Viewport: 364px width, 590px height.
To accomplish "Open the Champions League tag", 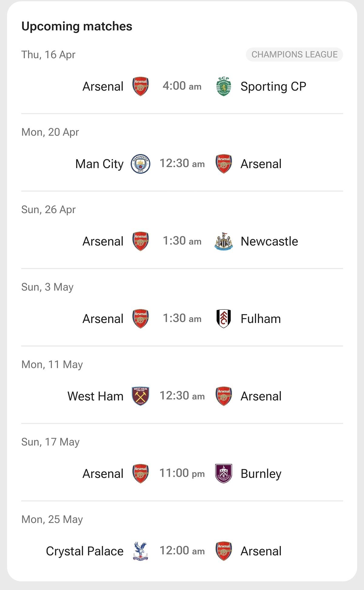I will click(x=294, y=55).
